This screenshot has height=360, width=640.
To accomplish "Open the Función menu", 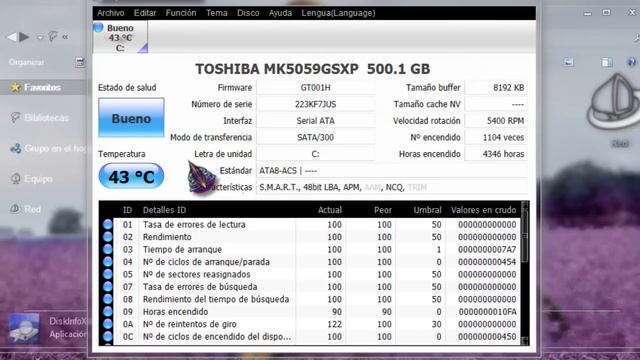I will [181, 13].
